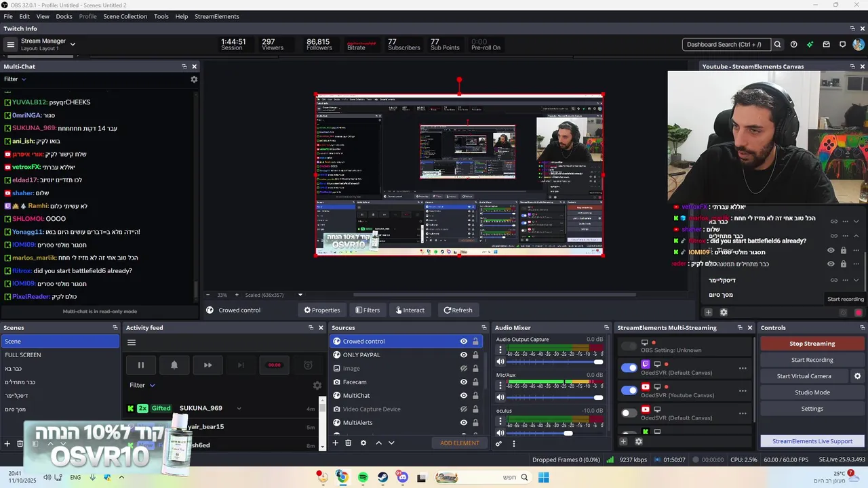Mute the Audio Output Capture speaker icon
This screenshot has height=488, width=868.
[x=500, y=362]
